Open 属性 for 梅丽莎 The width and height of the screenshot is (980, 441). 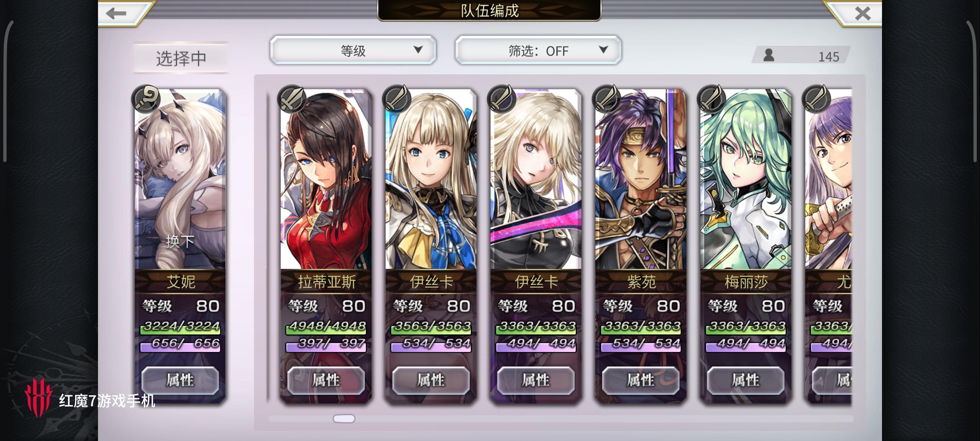click(x=746, y=380)
